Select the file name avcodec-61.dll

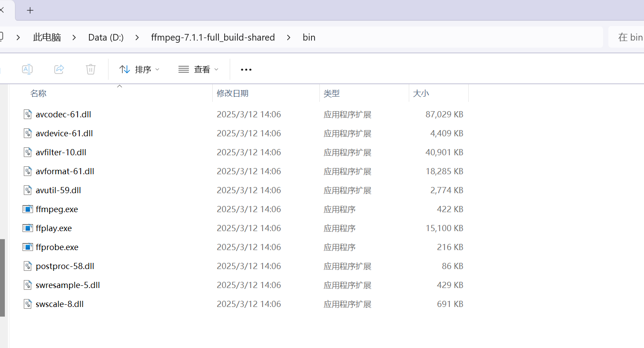[x=63, y=115]
